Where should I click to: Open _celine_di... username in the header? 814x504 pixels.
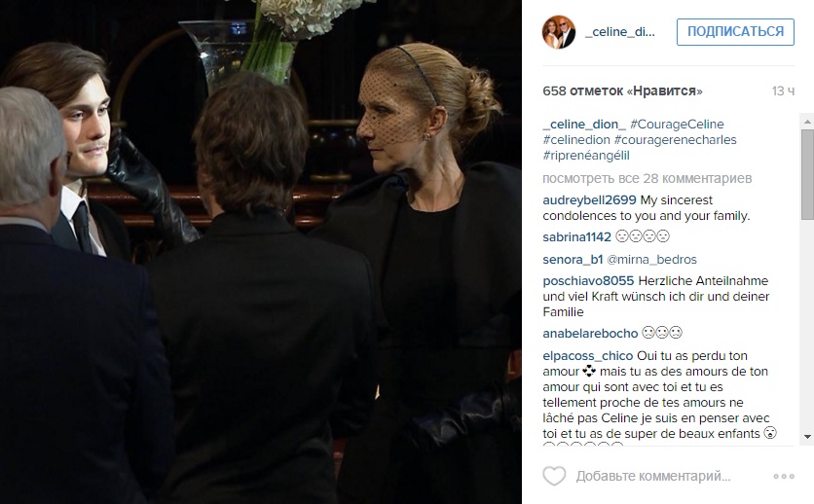(x=620, y=32)
